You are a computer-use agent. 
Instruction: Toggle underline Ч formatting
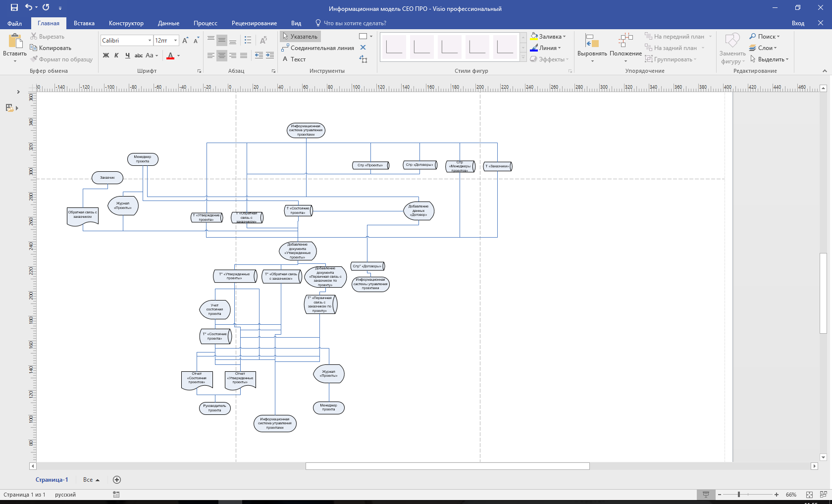click(x=127, y=55)
